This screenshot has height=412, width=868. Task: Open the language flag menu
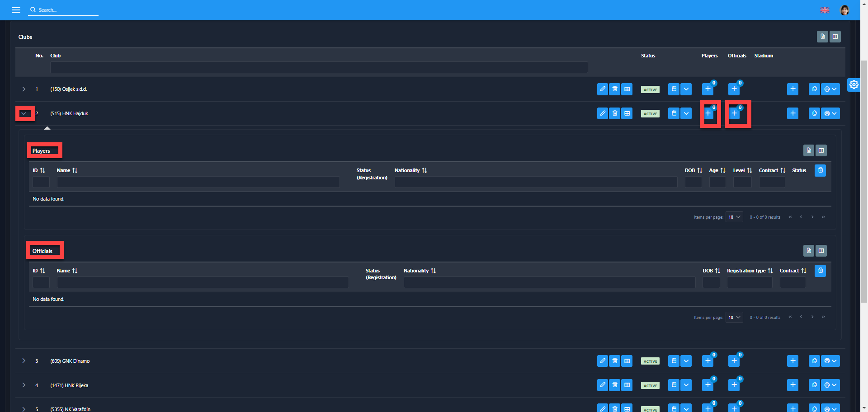tap(825, 10)
